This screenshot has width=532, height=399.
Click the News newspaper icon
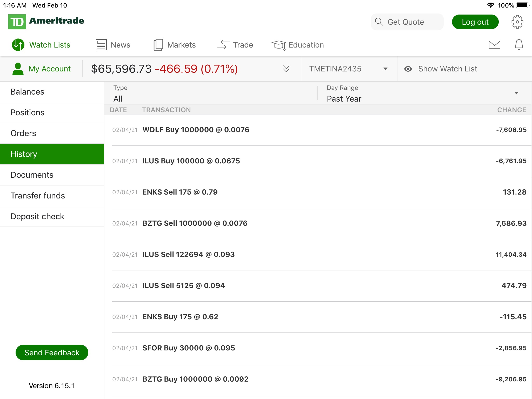[x=101, y=45]
